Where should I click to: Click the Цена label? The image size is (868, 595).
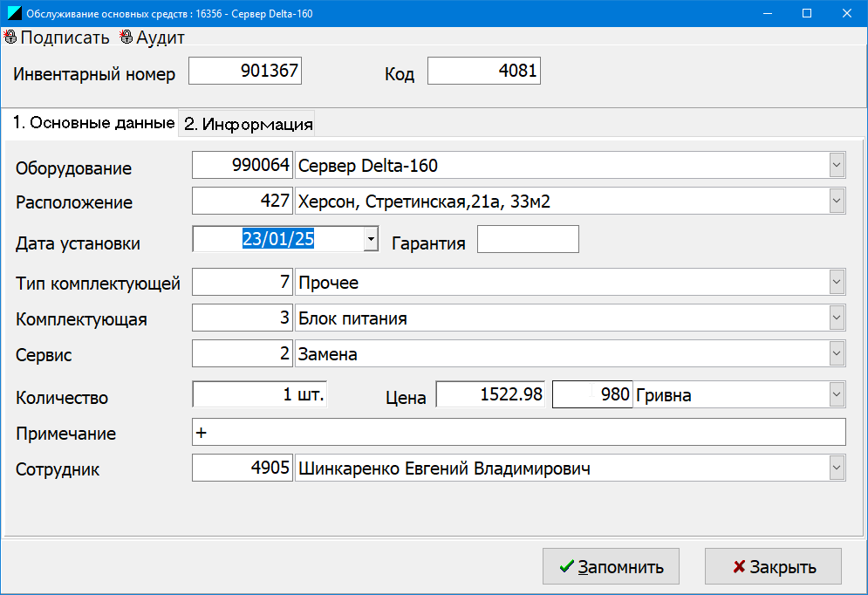point(406,398)
